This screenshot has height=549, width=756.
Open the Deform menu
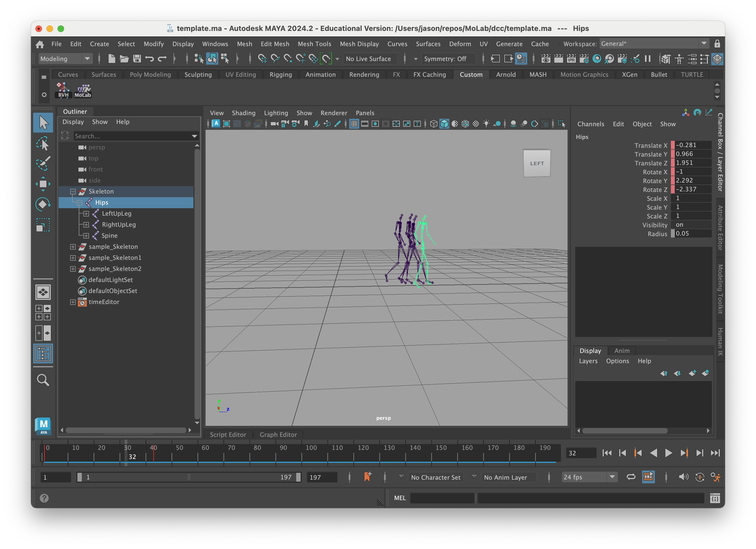(x=460, y=44)
